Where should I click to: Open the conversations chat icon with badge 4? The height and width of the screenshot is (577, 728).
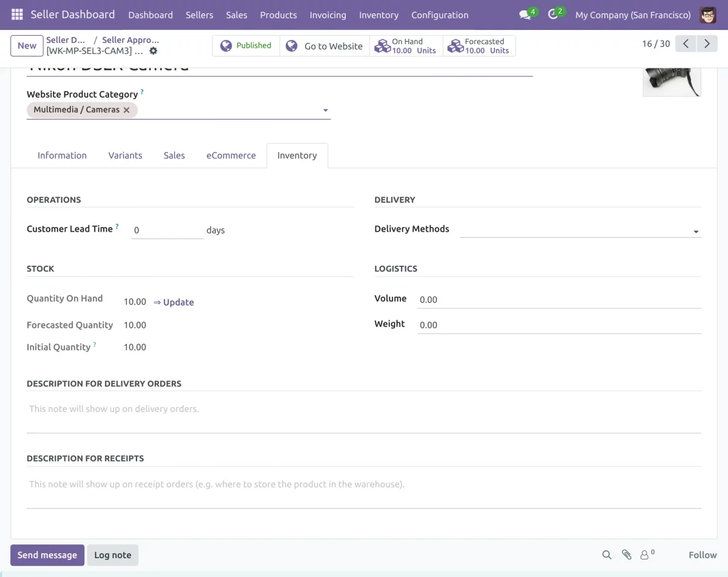pos(526,15)
